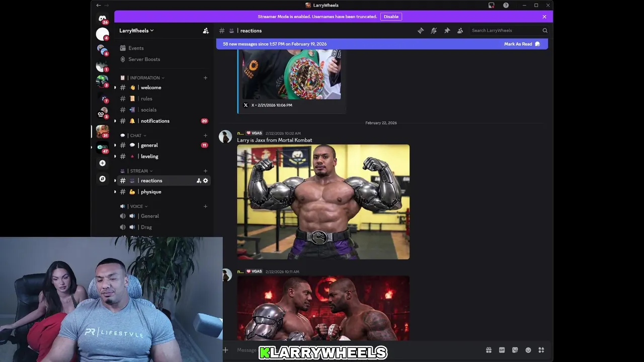Viewport: 644px width, 362px height.
Task: Open LarryWheels server dropdown menu
Action: 136,31
